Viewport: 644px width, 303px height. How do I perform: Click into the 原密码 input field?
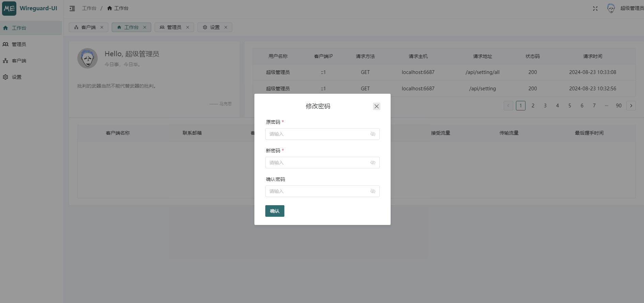click(317, 134)
